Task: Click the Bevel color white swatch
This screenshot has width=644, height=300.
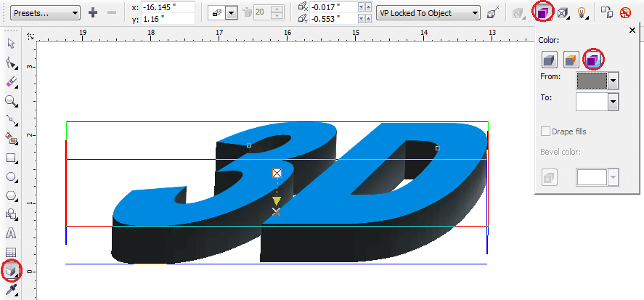Action: [x=592, y=178]
